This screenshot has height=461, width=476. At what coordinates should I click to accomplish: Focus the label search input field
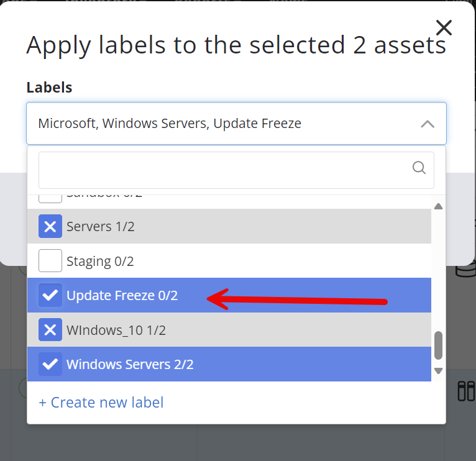point(224,168)
